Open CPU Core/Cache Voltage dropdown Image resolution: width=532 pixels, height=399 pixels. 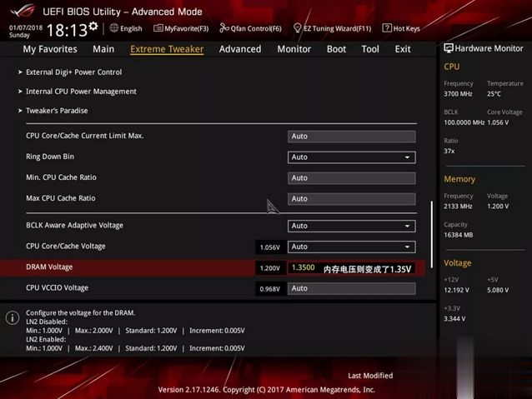[x=351, y=247]
